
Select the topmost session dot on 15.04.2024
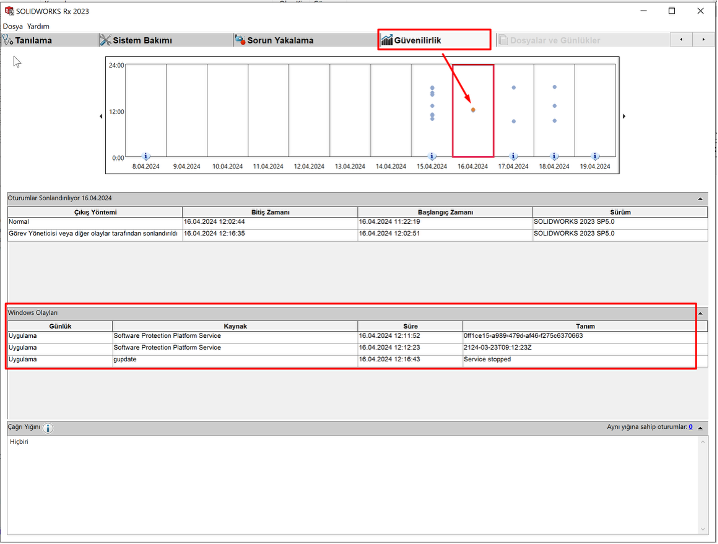pos(432,88)
